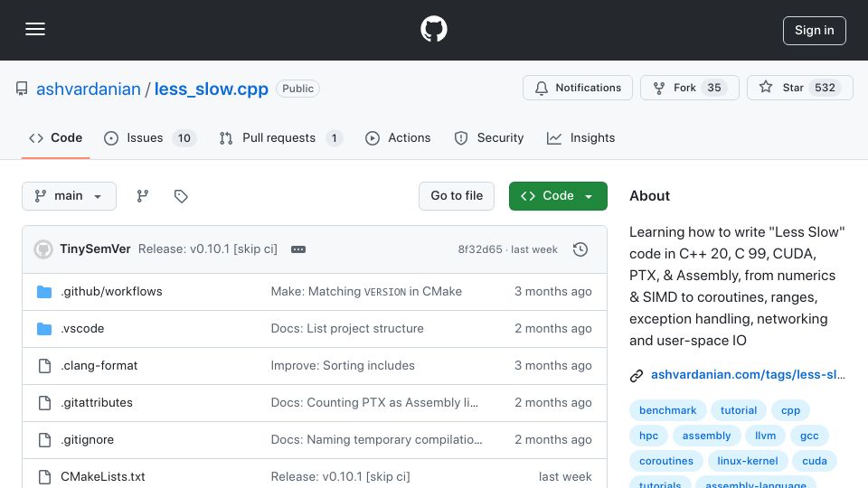
Task: Select the coroutines topic tag
Action: pos(666,462)
